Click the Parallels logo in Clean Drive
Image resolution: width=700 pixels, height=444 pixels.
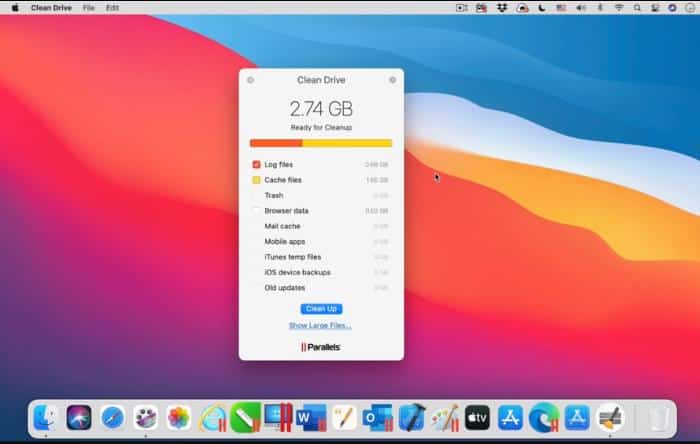click(x=320, y=347)
